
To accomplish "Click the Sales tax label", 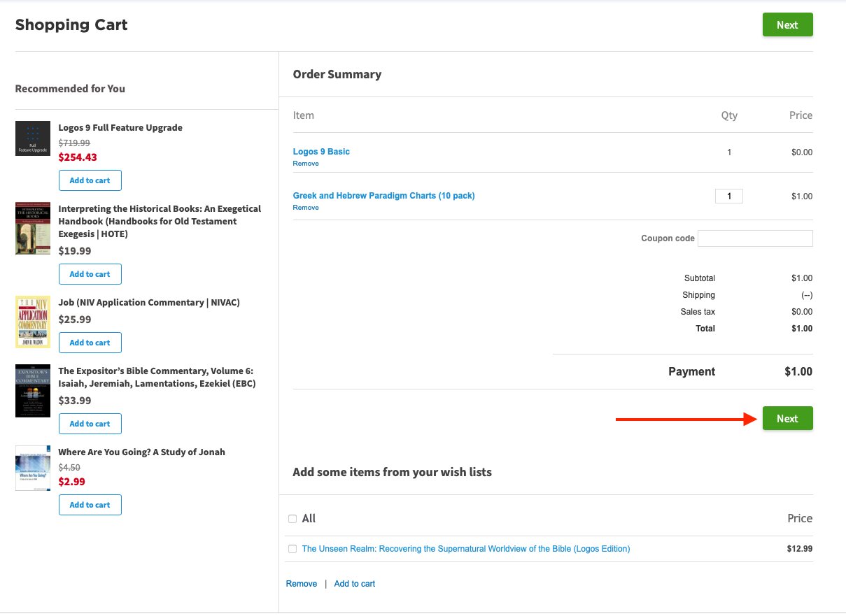I will [x=698, y=312].
